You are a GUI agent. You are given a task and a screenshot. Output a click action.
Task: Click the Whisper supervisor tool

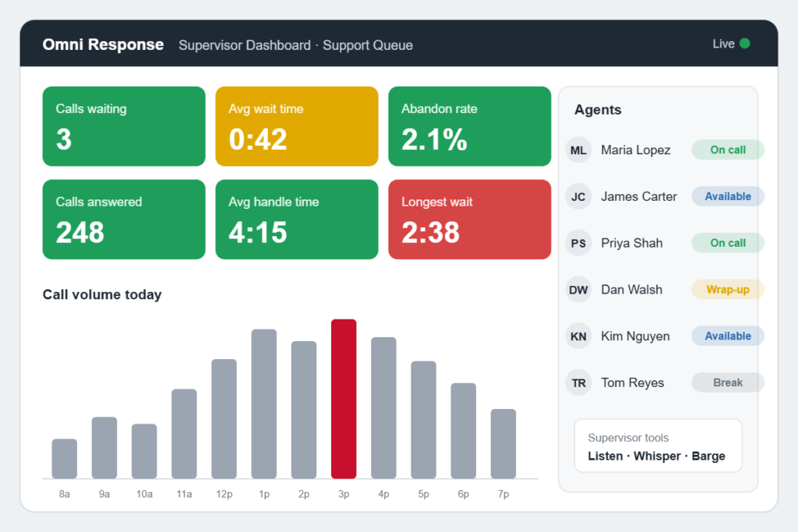tap(657, 456)
